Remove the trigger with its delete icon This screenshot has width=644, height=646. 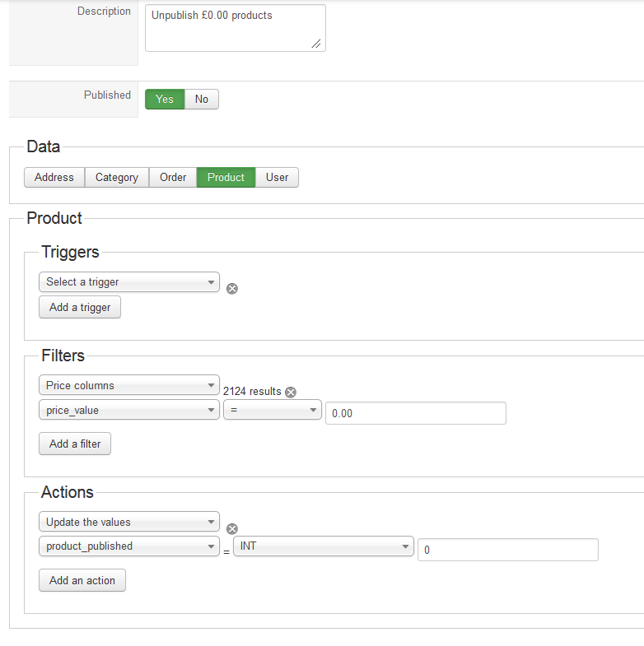click(232, 289)
